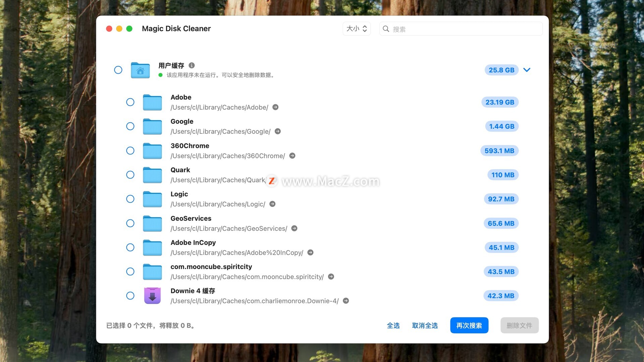Viewport: 644px width, 362px height.
Task: Click the 360Chrome folder icon
Action: click(x=152, y=151)
